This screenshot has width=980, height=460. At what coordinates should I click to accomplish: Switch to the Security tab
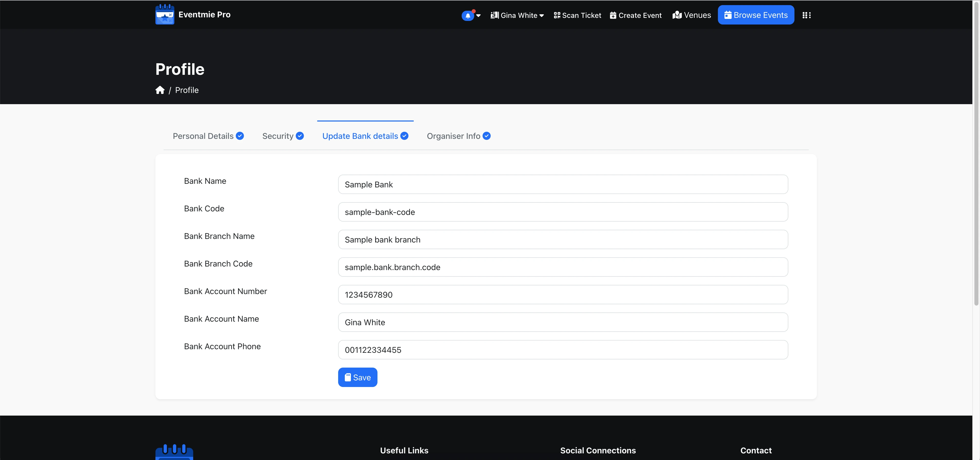coord(283,136)
